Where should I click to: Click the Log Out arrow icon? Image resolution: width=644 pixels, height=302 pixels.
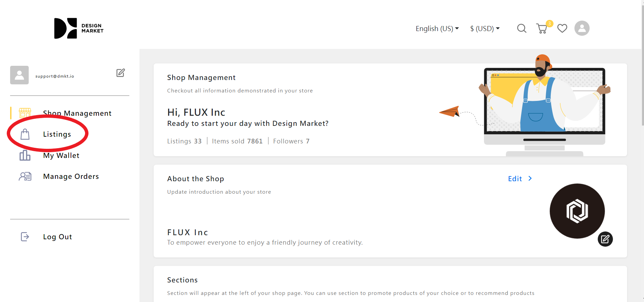(25, 237)
